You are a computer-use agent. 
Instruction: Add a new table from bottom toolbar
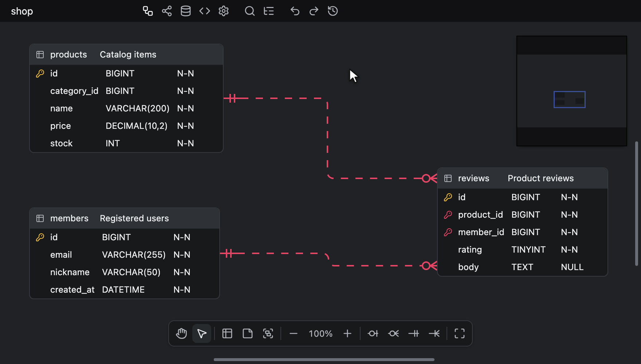227,333
